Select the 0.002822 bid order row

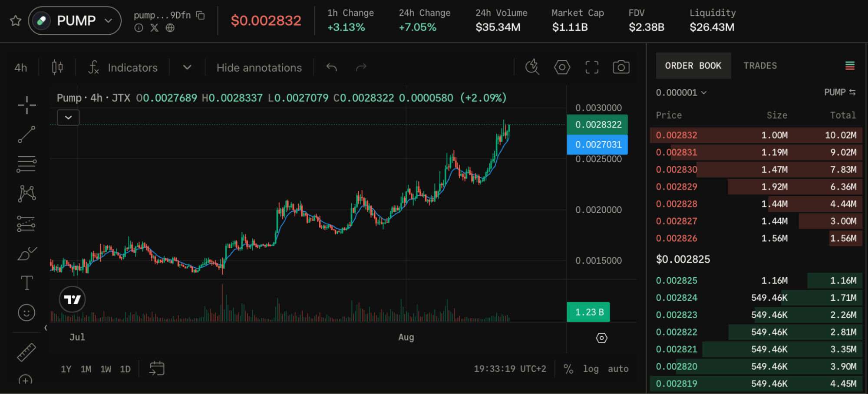756,332
